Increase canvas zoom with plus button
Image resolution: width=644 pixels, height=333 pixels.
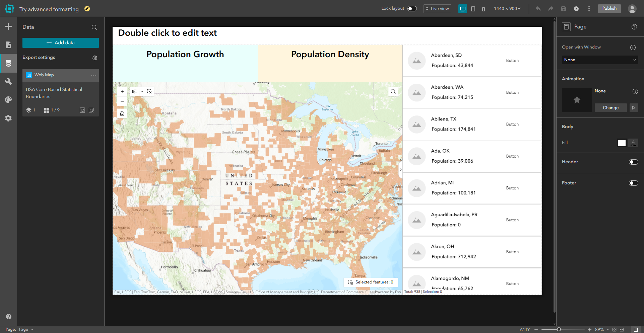coord(590,330)
